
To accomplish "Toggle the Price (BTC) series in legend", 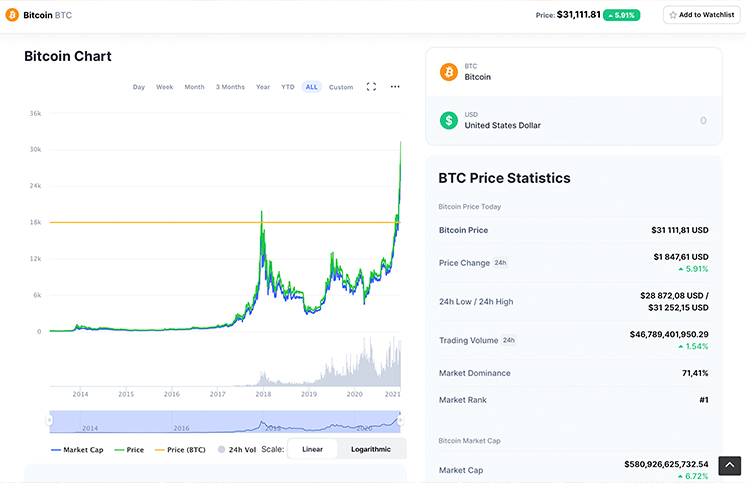I will (181, 450).
